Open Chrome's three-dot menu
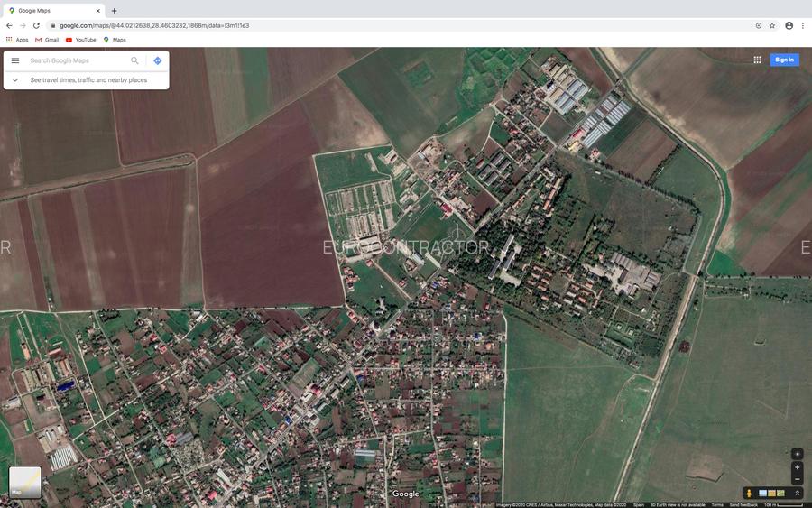Viewport: 812px width, 508px height. (x=803, y=25)
